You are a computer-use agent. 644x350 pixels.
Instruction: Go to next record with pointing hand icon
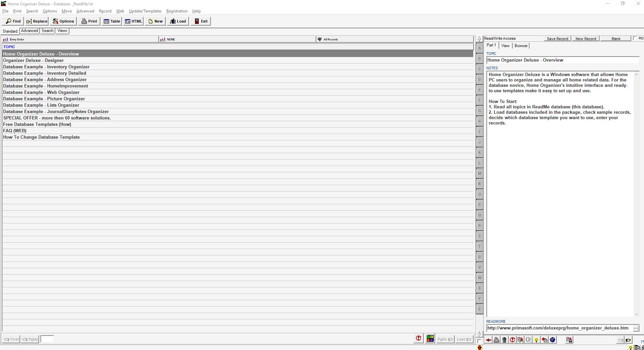click(x=628, y=340)
